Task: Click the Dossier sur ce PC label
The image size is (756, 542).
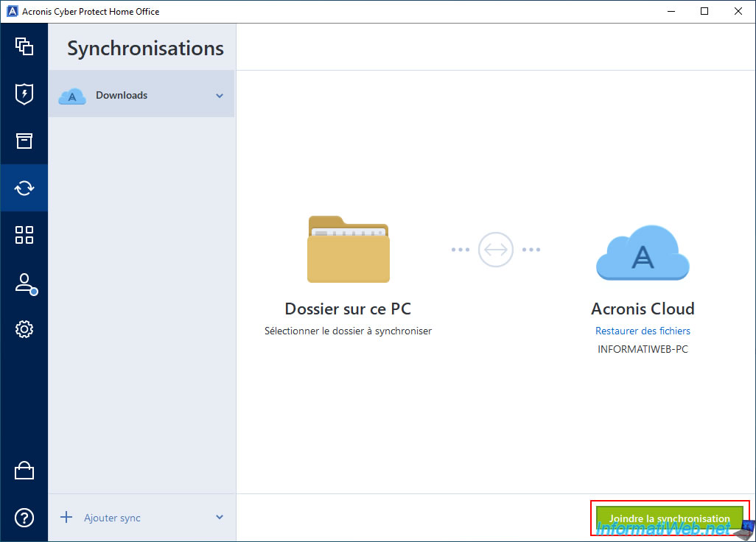Action: tap(348, 309)
